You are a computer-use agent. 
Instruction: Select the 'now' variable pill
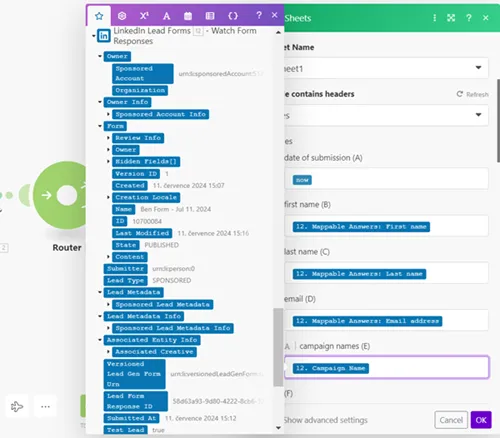click(302, 180)
